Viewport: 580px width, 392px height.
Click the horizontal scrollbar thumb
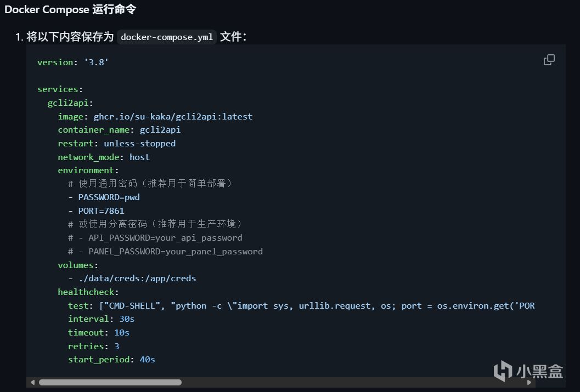[x=110, y=382]
